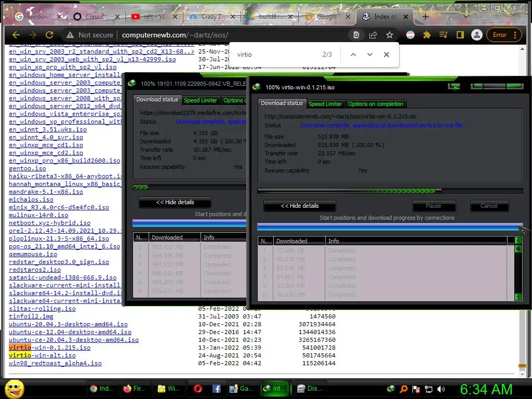Screen dimensions: 532x399
Task: Close the find-in-page bar
Action: (x=387, y=55)
